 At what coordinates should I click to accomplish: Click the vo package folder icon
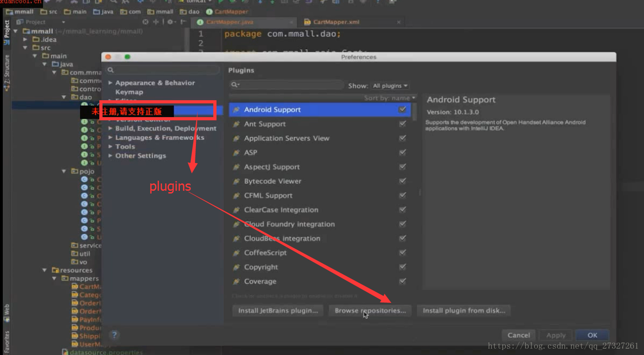pos(75,262)
